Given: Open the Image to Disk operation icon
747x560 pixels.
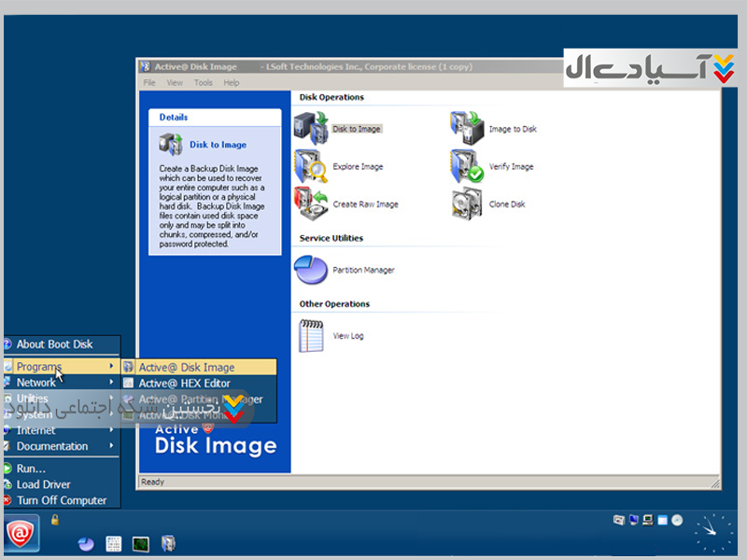Looking at the screenshot, I should point(467,128).
